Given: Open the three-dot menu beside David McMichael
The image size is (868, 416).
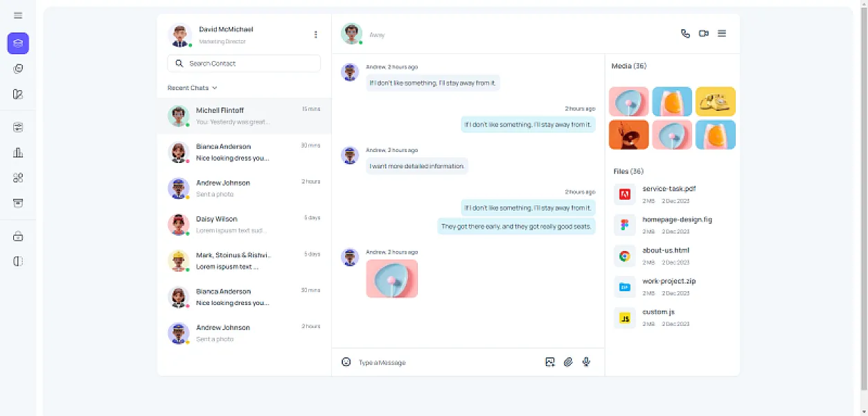Looking at the screenshot, I should click(316, 35).
